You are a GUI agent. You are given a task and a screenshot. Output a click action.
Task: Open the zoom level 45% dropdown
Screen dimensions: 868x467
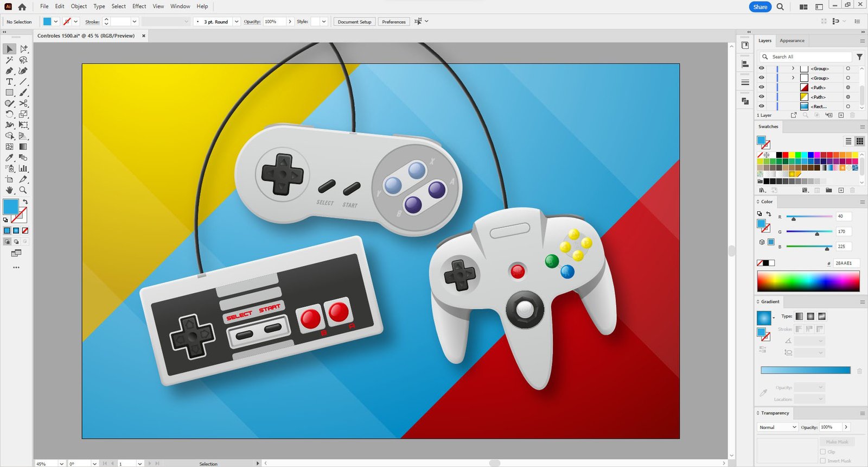coord(61,464)
